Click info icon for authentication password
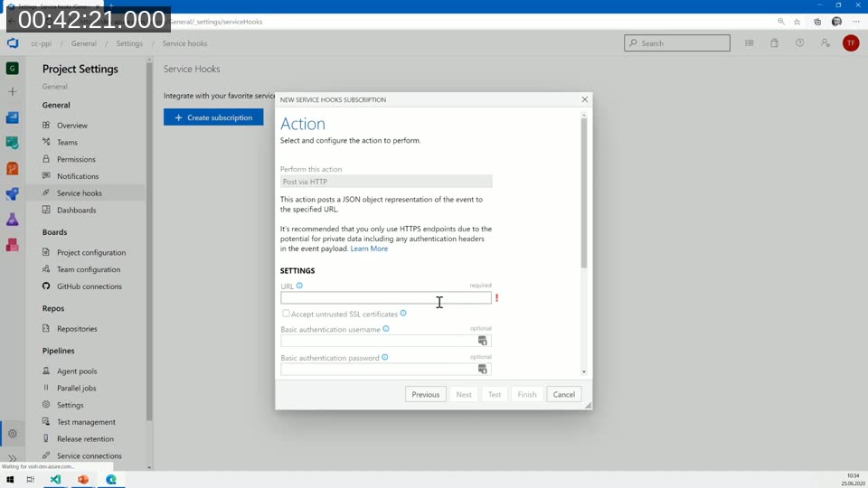Viewport: 868px width, 488px height. (x=385, y=358)
